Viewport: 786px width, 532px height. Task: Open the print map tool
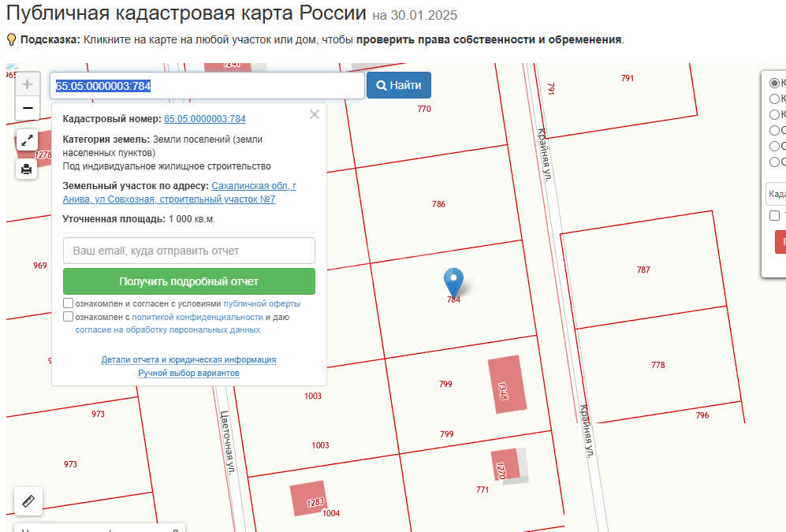click(27, 169)
